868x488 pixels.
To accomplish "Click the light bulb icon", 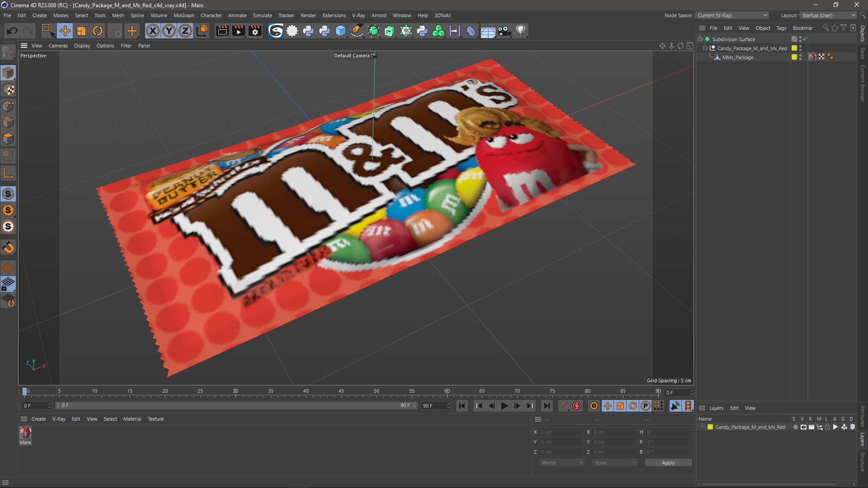I will [521, 31].
